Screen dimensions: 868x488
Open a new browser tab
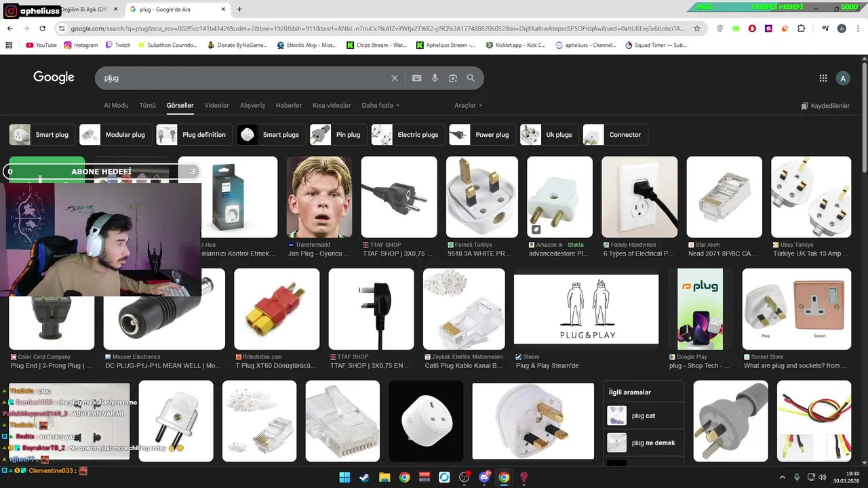(239, 9)
